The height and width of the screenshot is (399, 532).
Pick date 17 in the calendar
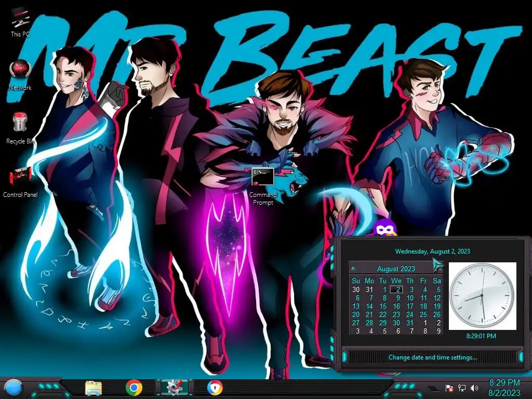(x=410, y=306)
